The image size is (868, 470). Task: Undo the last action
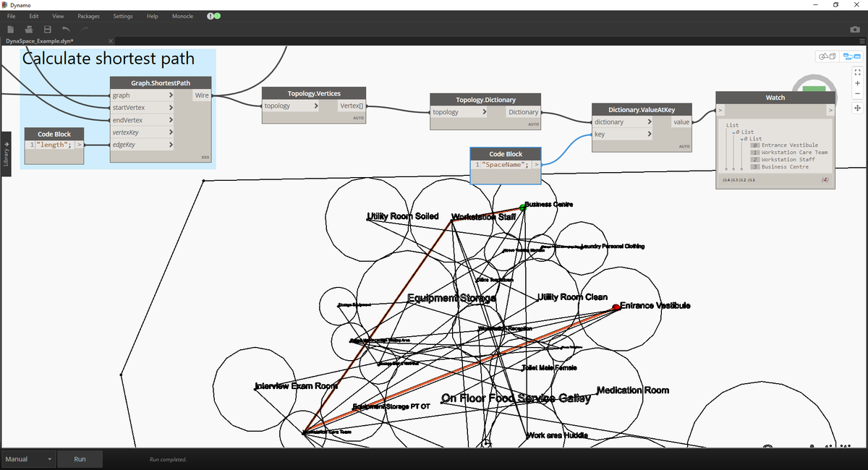point(66,29)
